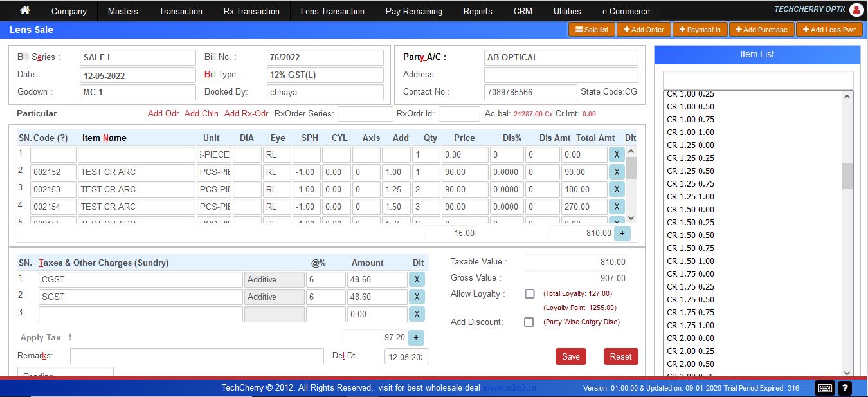Click the Home icon in the menu bar

click(25, 11)
